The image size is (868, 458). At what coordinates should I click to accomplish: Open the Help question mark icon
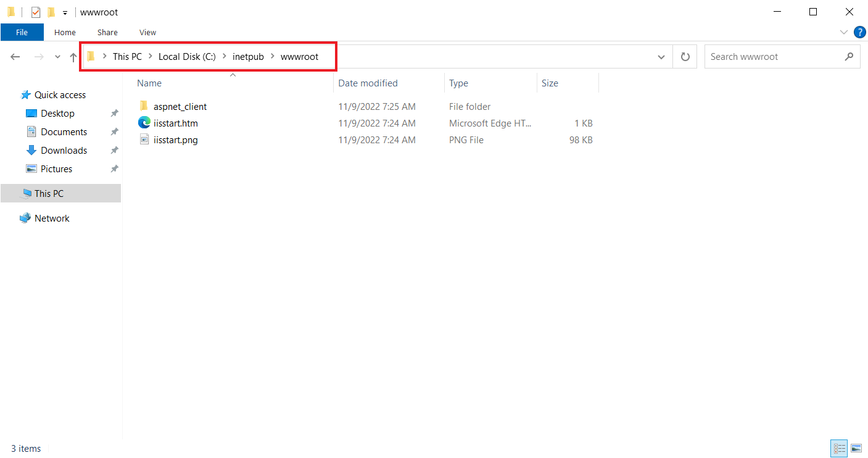point(859,32)
